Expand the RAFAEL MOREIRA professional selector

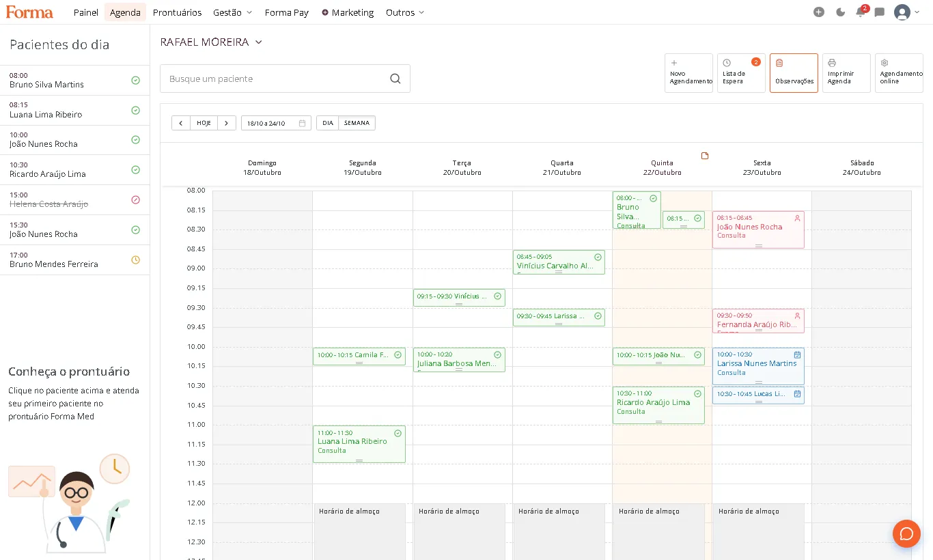pyautogui.click(x=211, y=42)
